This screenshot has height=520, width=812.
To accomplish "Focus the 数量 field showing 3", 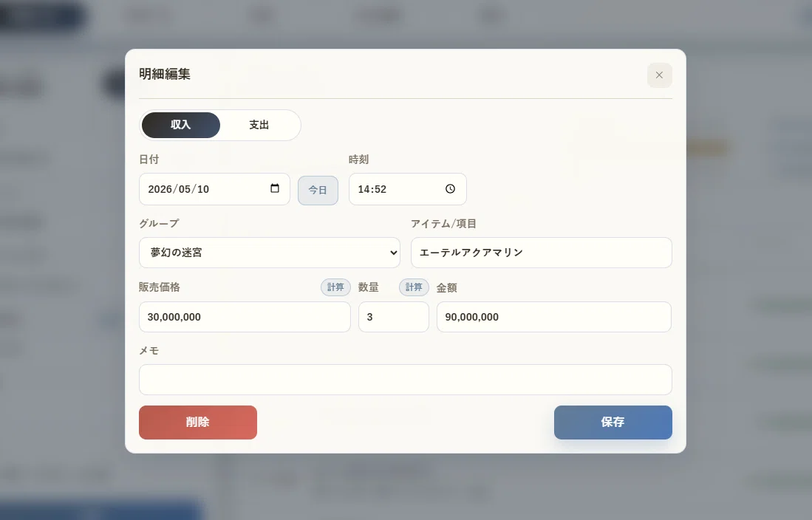I will [394, 317].
